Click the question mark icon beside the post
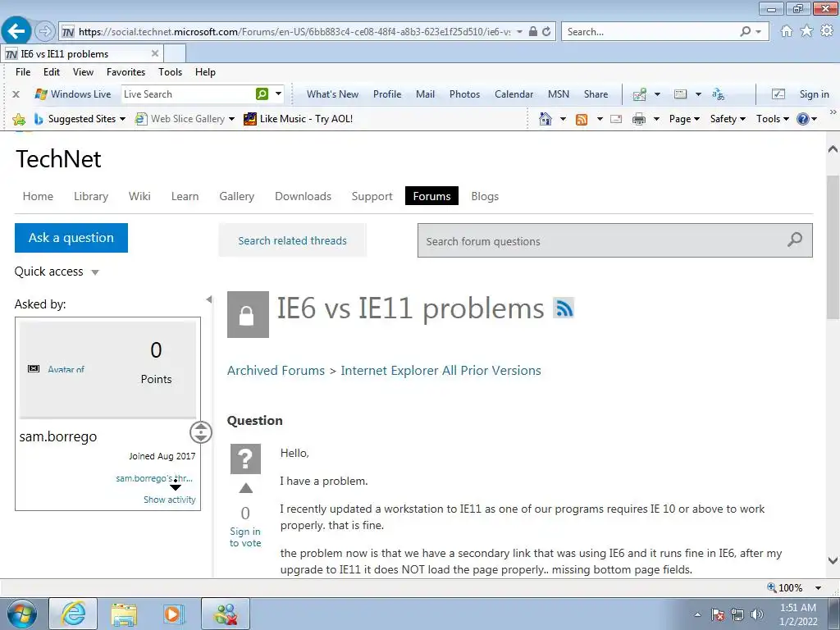This screenshot has width=840, height=630. click(245, 459)
